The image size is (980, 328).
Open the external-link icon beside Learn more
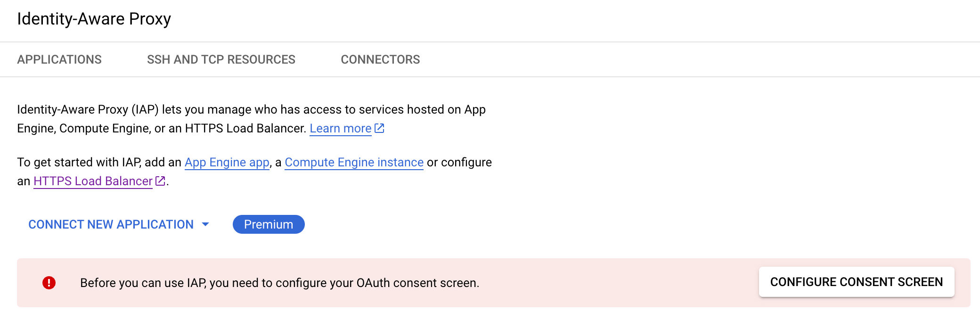[x=379, y=128]
